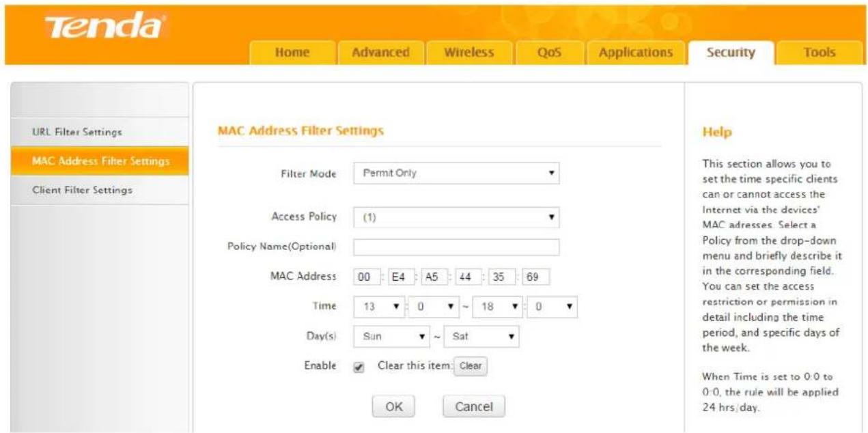Open the end hour dropdown showing 18
The image size is (868, 433).
click(x=497, y=307)
